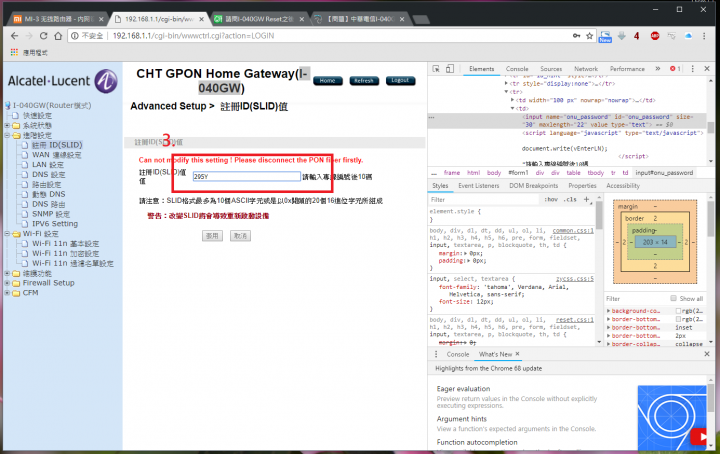
Task: Switch to DevTools Sources tab
Action: (x=551, y=69)
